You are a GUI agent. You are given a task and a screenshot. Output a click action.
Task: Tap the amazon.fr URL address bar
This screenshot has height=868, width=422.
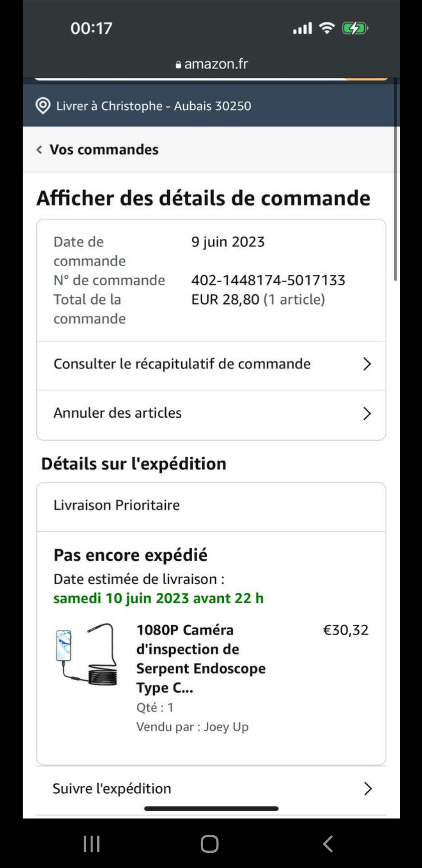tap(216, 64)
